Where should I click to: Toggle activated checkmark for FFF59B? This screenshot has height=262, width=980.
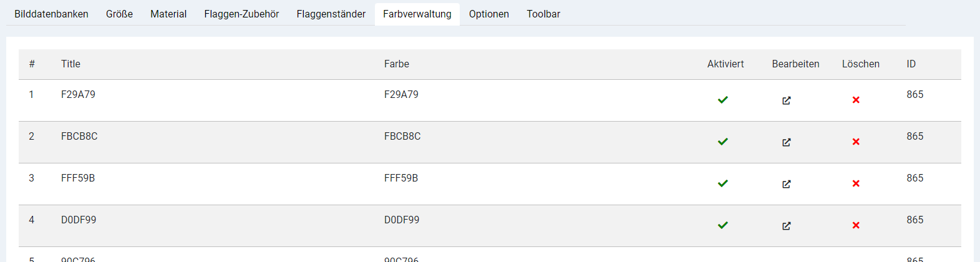(723, 183)
